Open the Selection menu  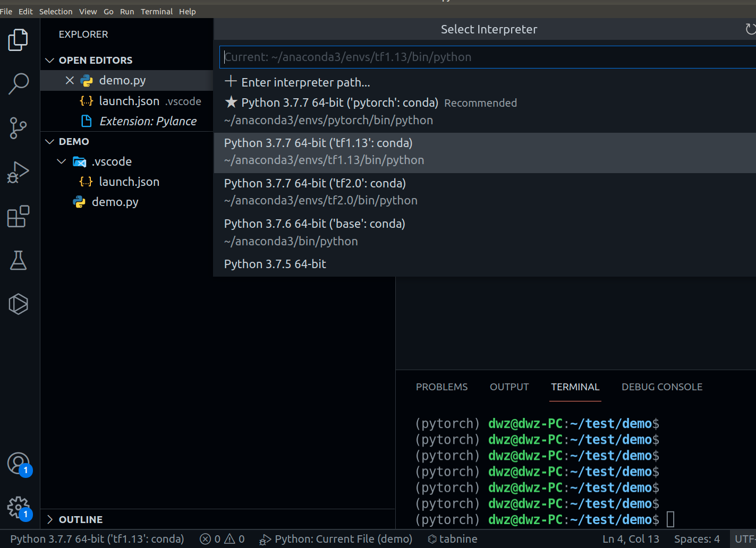pos(56,11)
